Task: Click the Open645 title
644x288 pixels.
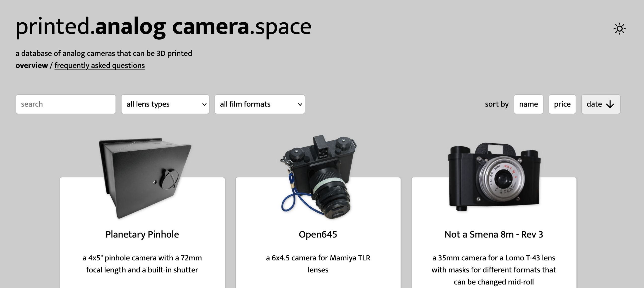Action: 318,234
